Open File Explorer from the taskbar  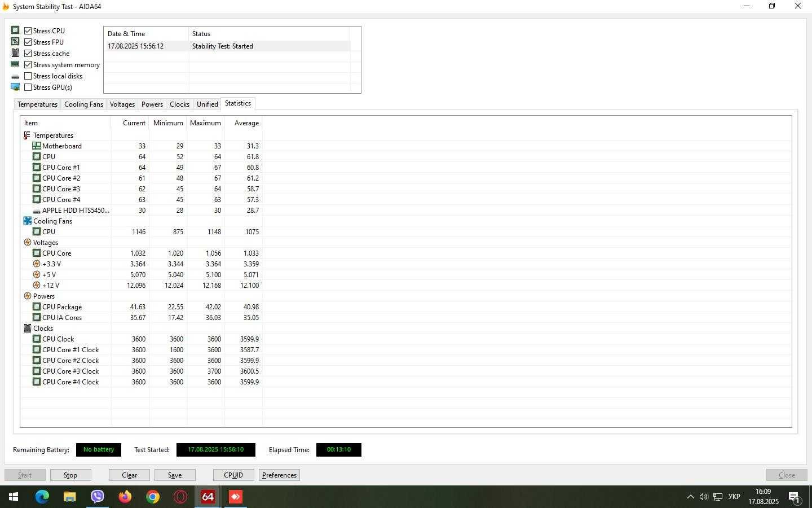(x=70, y=497)
